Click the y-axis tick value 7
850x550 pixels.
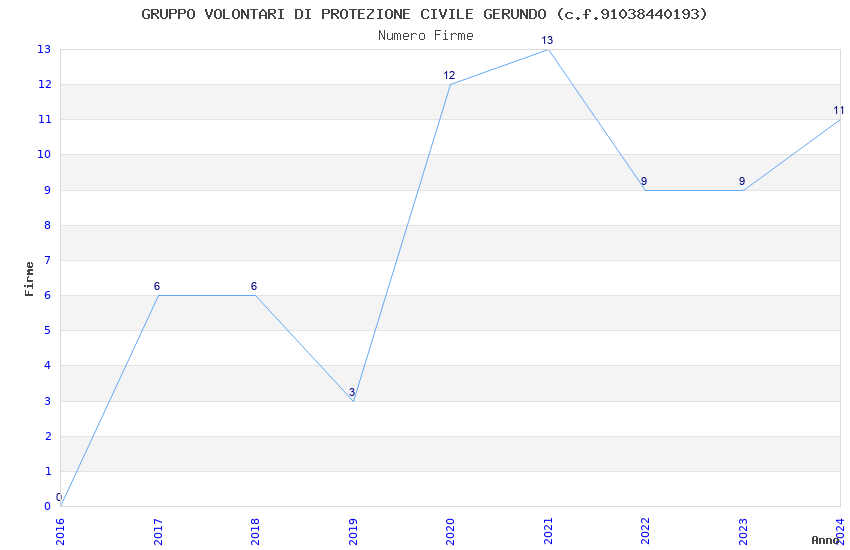pos(48,261)
